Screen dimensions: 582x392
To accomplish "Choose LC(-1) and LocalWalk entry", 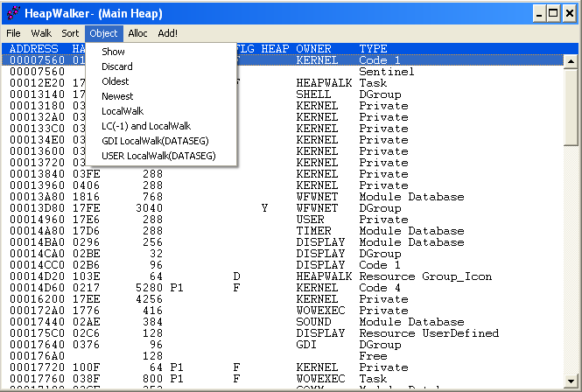I will (161, 126).
